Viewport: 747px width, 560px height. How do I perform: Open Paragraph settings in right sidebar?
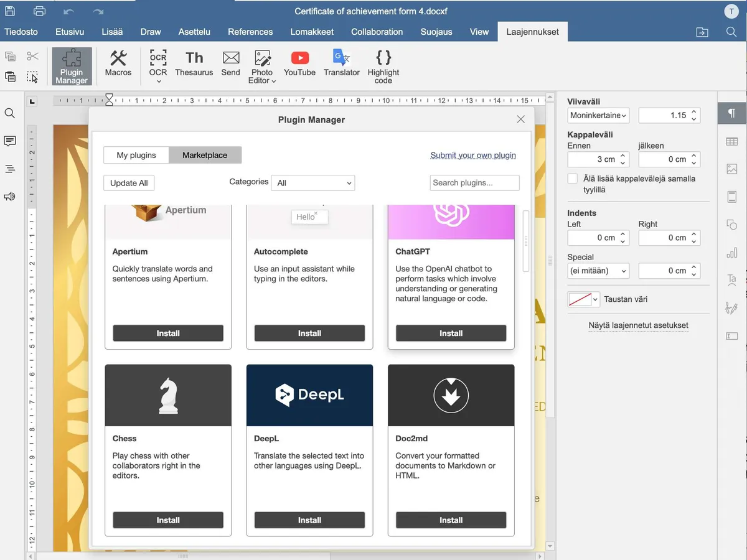[732, 113]
